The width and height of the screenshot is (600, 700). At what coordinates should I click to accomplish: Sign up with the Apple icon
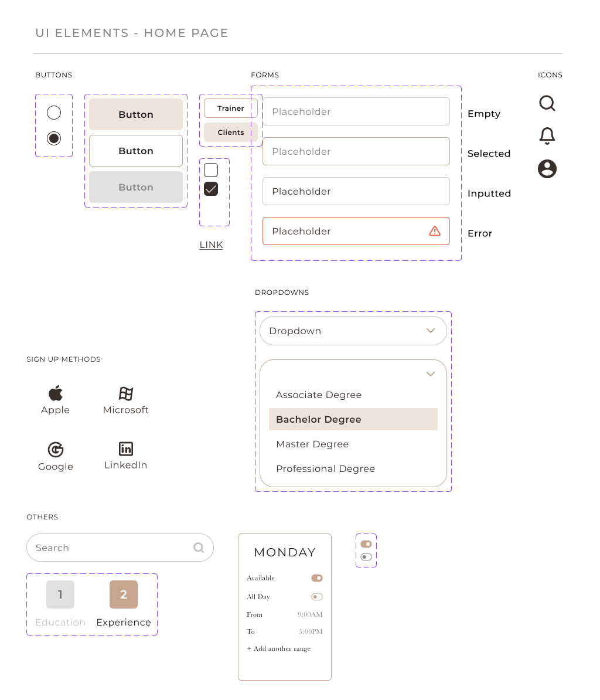(x=55, y=392)
